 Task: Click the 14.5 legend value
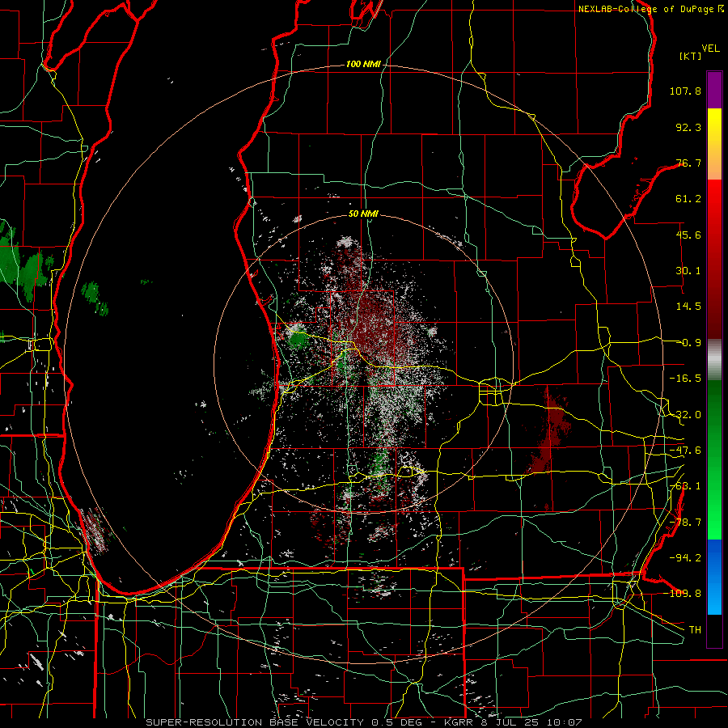(688, 307)
